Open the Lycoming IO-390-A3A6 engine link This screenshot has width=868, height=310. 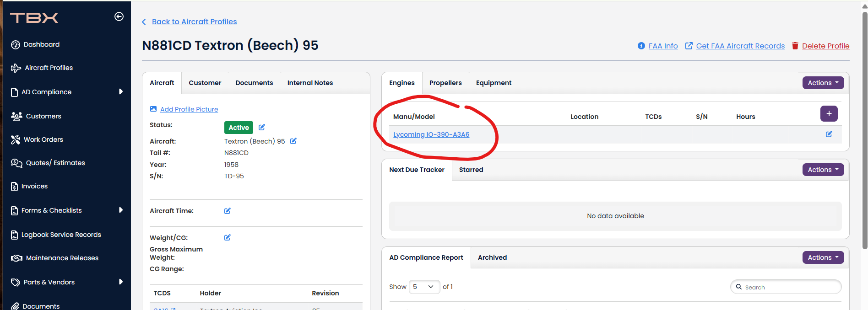click(431, 134)
